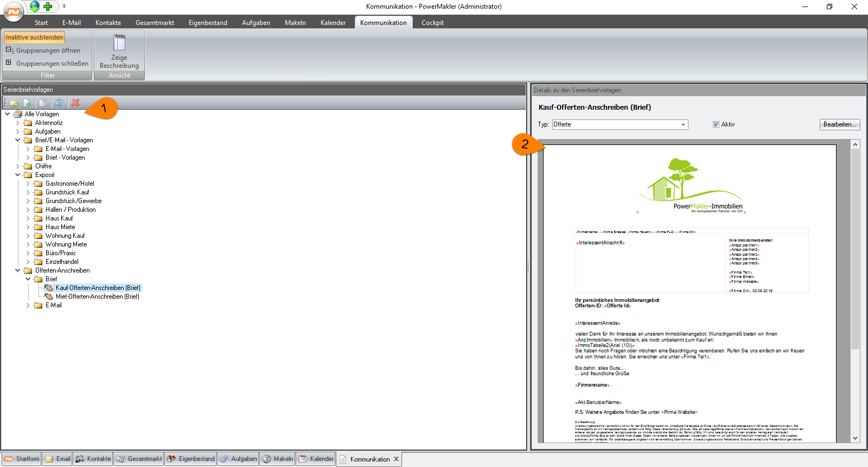868x467 pixels.
Task: Click the preview vertical scrollbar thumb
Action: pyautogui.click(x=855, y=249)
